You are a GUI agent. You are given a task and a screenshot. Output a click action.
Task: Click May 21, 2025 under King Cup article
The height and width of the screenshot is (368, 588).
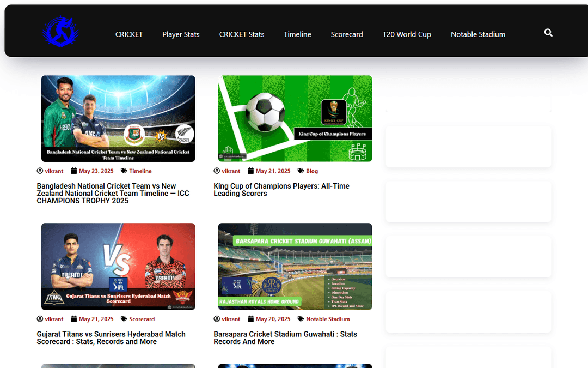coord(273,171)
